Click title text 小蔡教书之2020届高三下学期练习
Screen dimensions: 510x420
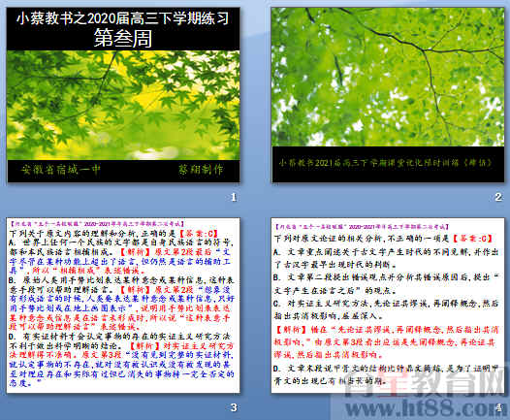tap(123, 18)
